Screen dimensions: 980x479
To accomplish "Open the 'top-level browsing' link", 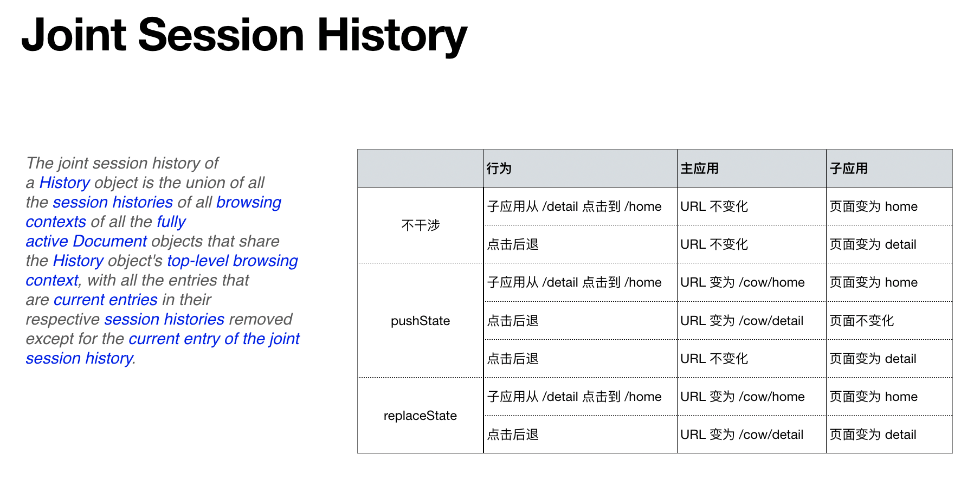I will [233, 261].
